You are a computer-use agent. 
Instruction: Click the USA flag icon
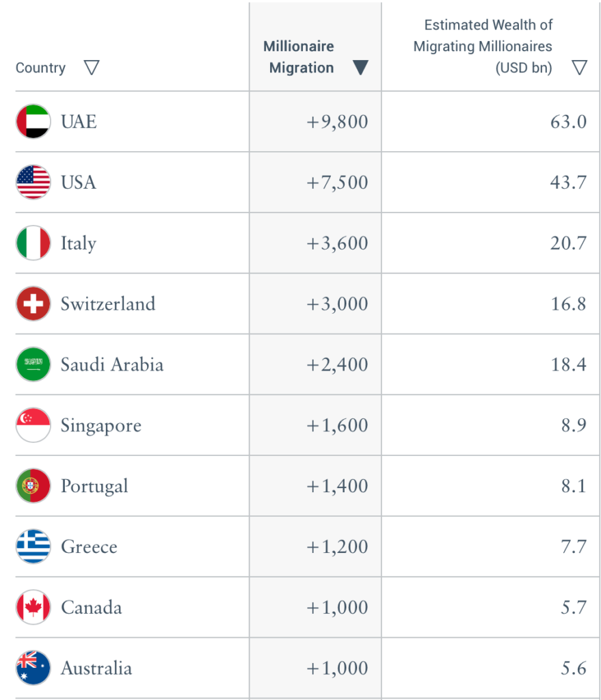pyautogui.click(x=33, y=183)
